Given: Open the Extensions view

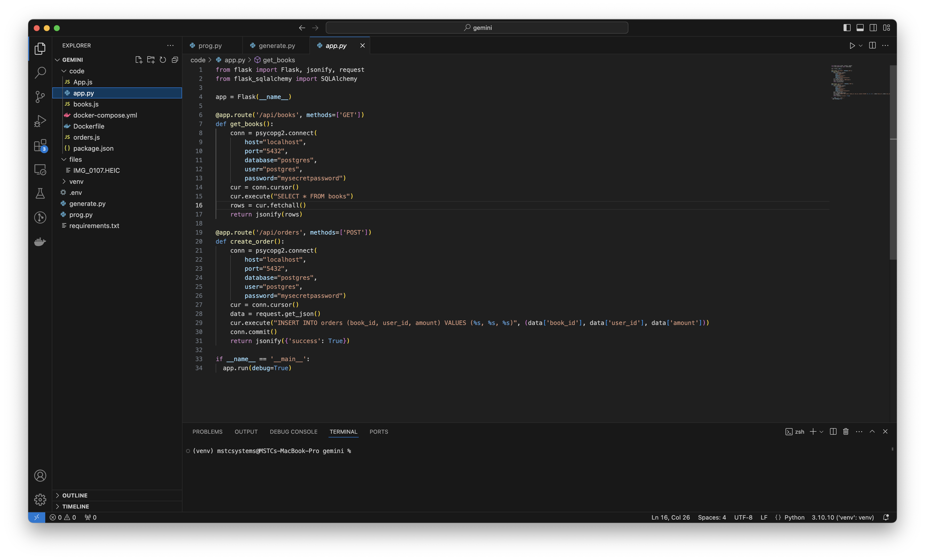Looking at the screenshot, I should 40,146.
